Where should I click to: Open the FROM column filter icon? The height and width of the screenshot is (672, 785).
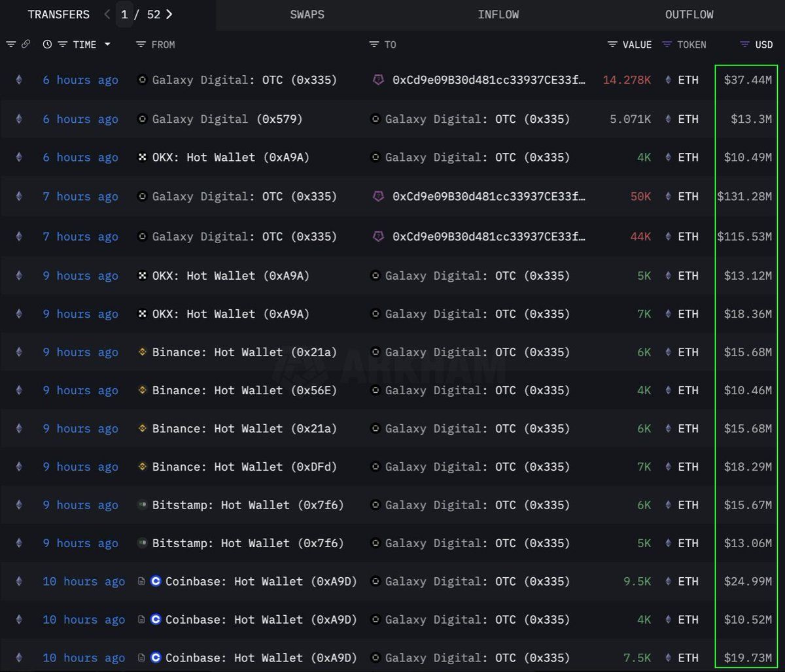tap(141, 44)
